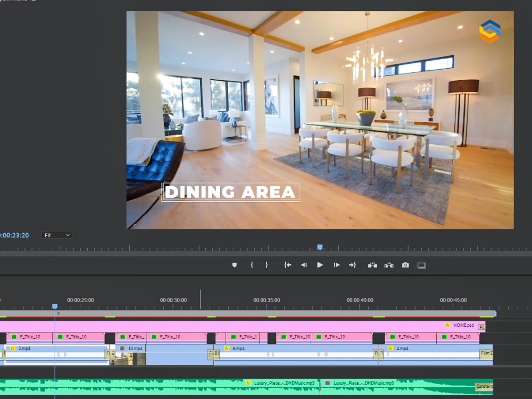Screen dimensions: 532x399
Task: Select the F_Title_10 clip left of the playhead
Action: [29, 337]
